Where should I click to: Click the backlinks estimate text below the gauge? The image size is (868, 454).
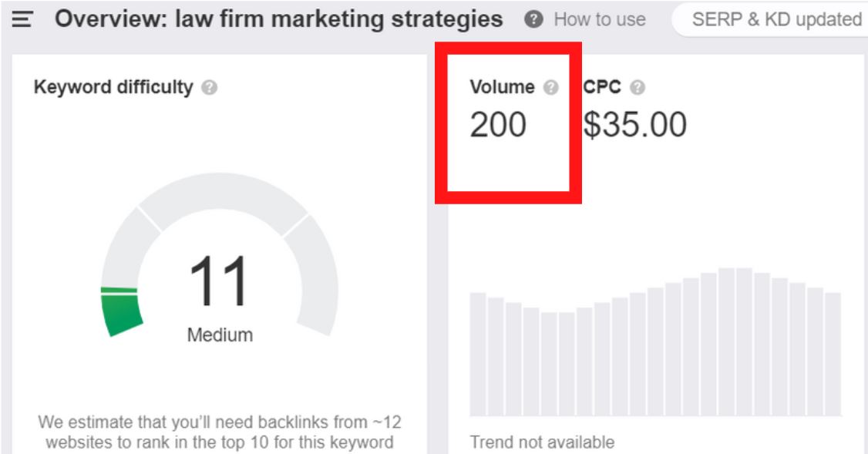[x=220, y=432]
